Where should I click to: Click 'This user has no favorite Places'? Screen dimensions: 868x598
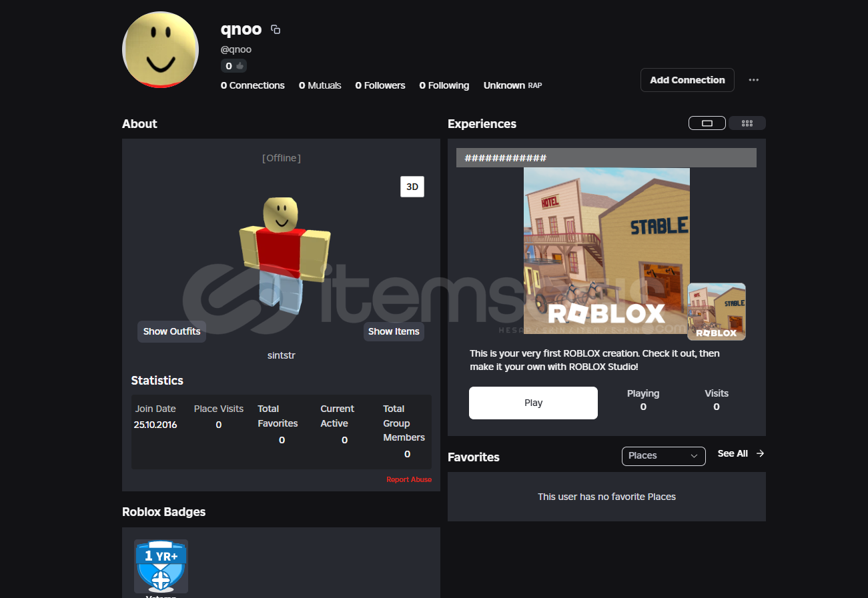point(606,497)
